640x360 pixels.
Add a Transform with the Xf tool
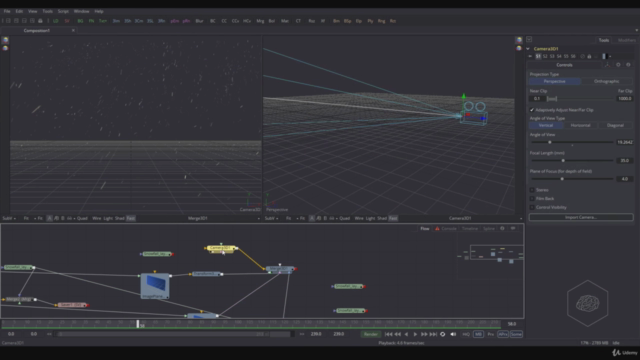(x=323, y=21)
